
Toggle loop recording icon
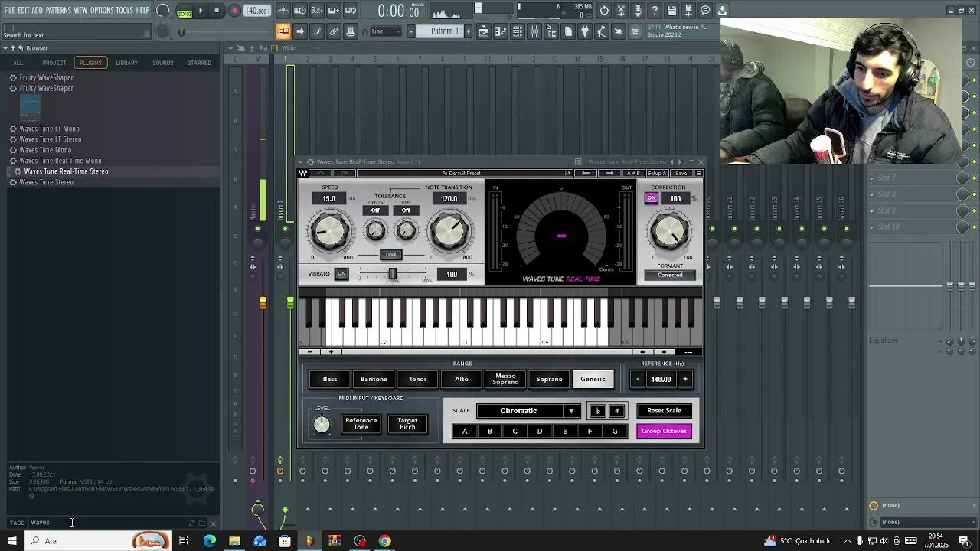click(351, 11)
